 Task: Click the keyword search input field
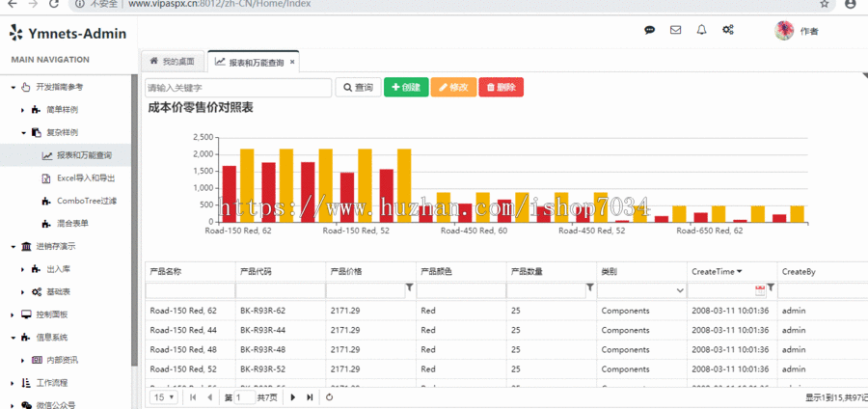coord(238,88)
